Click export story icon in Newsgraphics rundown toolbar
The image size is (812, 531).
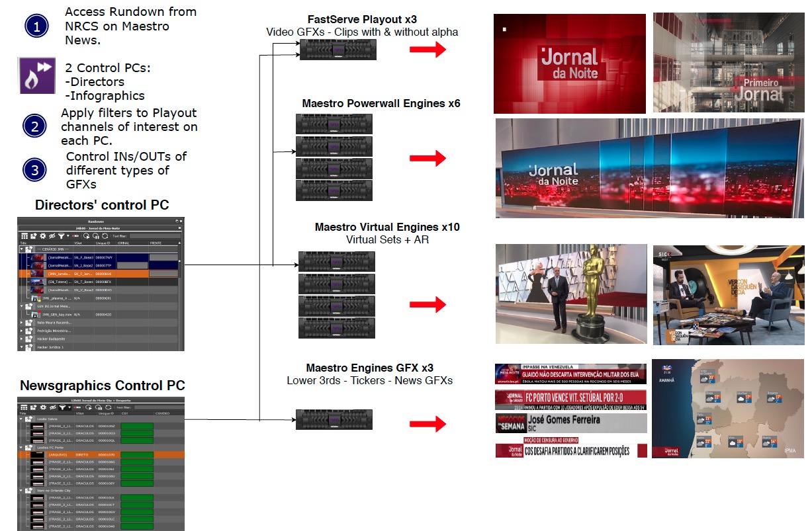point(33,407)
